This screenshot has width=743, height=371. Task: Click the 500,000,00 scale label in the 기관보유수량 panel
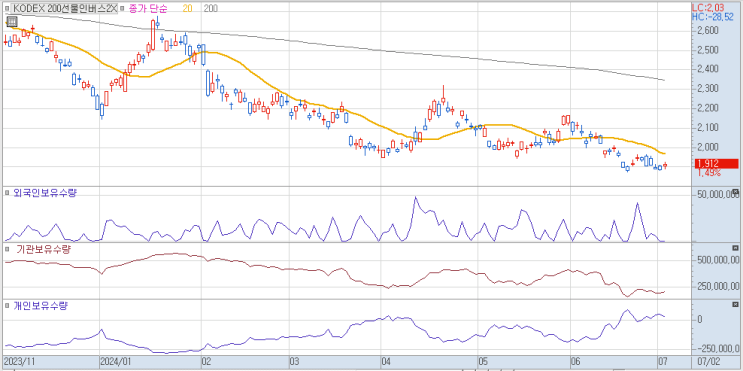[717, 260]
